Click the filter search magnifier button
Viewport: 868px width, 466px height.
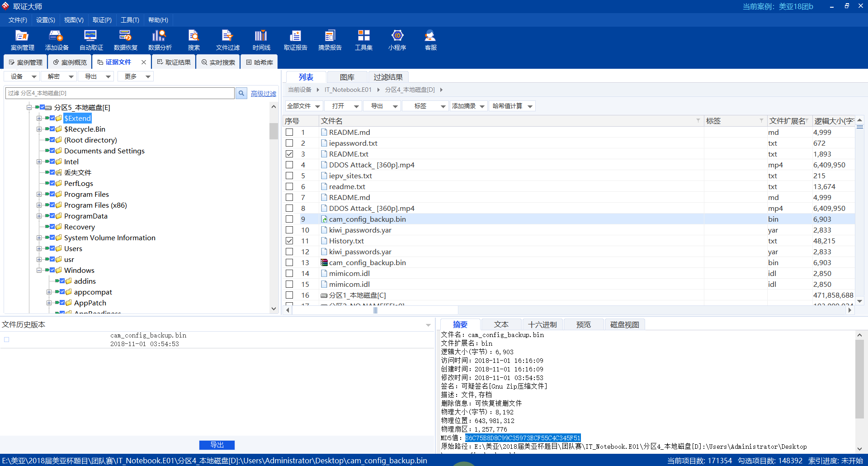(x=241, y=93)
